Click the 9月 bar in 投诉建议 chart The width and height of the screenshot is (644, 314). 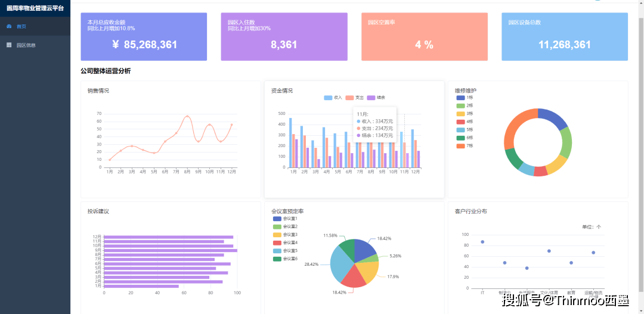171,250
